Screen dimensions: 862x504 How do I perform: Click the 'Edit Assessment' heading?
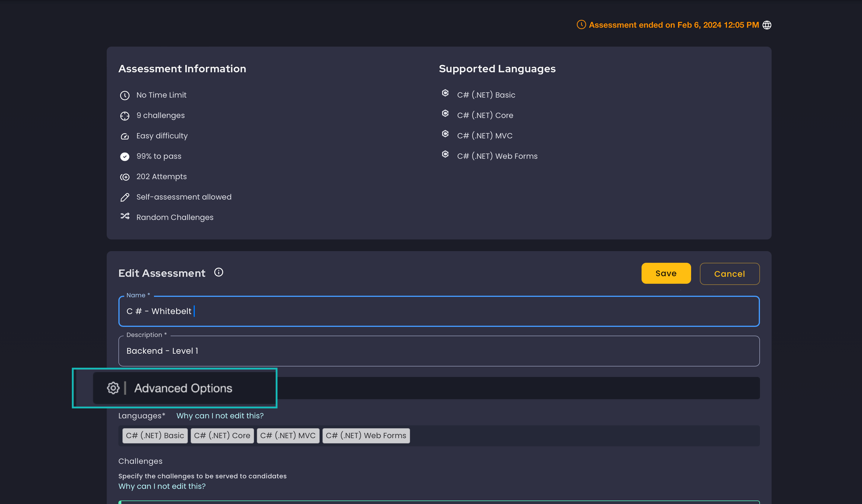162,273
